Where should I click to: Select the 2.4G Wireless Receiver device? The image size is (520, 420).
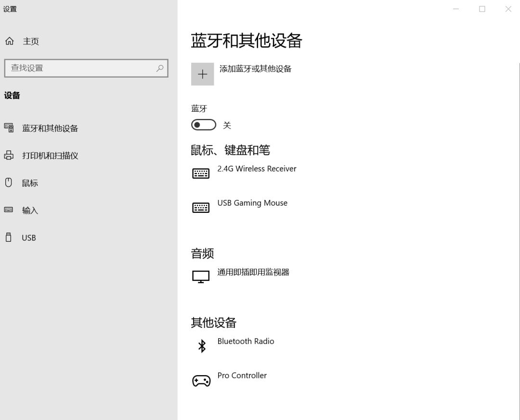pyautogui.click(x=257, y=169)
